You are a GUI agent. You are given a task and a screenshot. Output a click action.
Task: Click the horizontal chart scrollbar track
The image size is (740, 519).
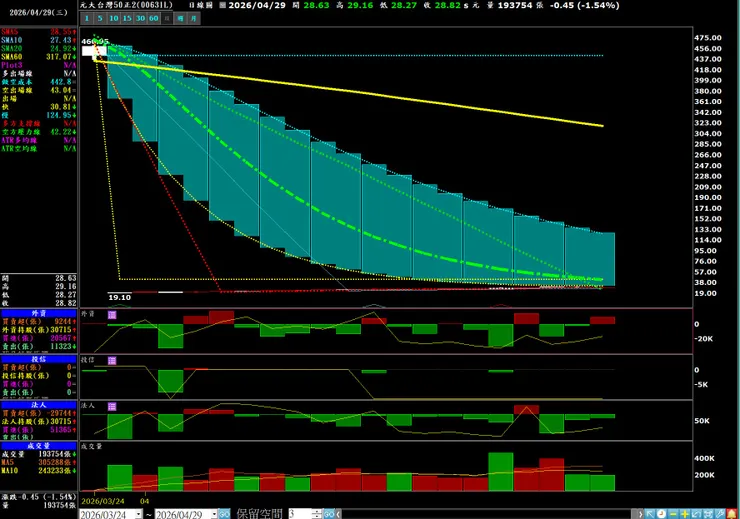[489, 514]
